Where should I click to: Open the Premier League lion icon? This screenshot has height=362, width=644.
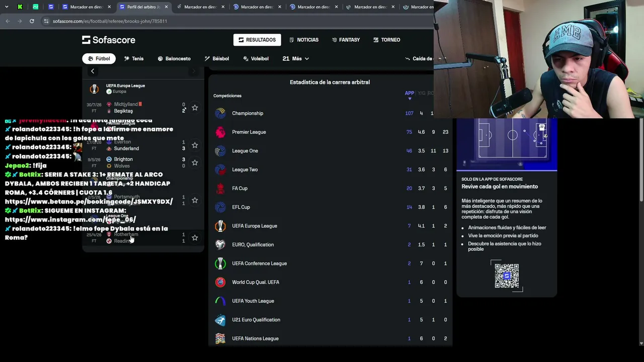click(220, 132)
